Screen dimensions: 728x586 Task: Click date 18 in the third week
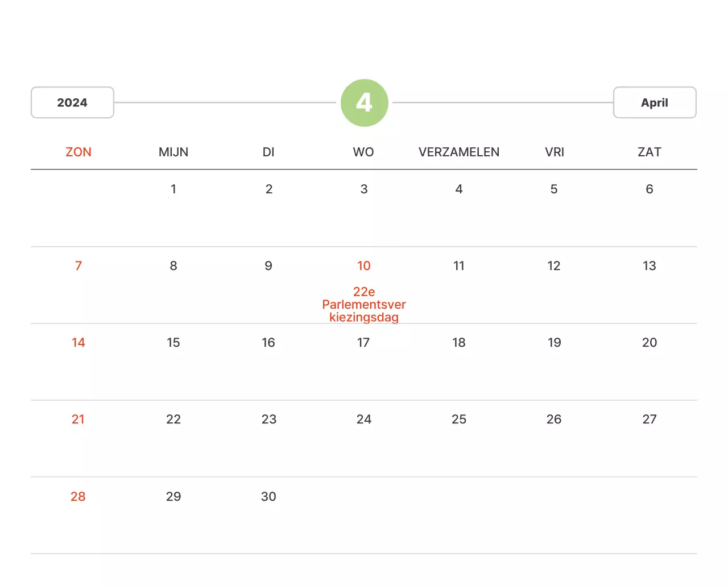[x=459, y=343]
